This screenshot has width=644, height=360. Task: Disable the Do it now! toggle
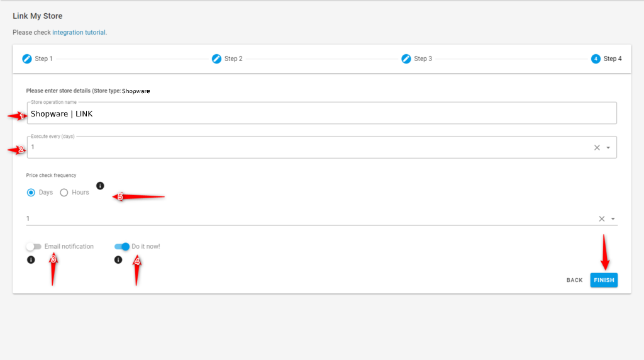click(x=122, y=247)
